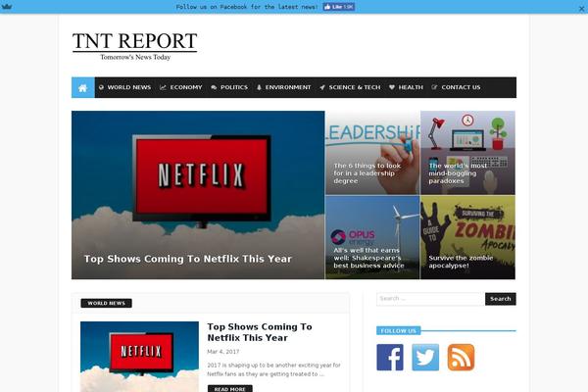Viewport: 588px width, 392px height.
Task: Open the Economy section
Action: pyautogui.click(x=181, y=87)
